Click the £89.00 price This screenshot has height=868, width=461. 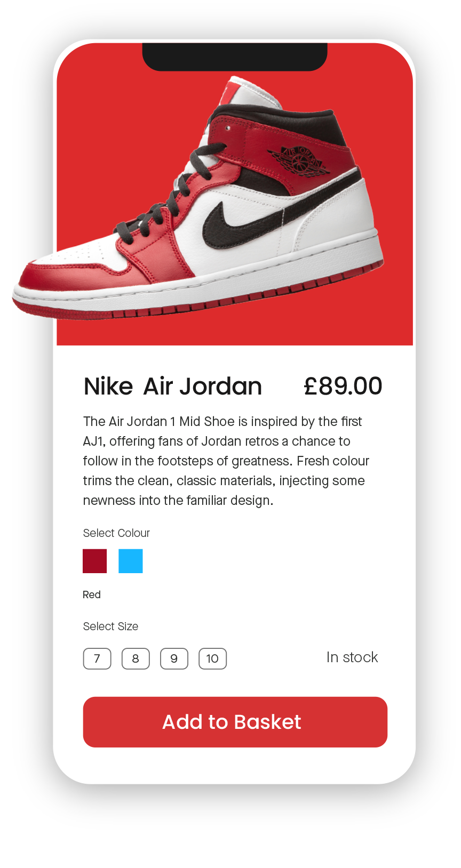tap(343, 386)
